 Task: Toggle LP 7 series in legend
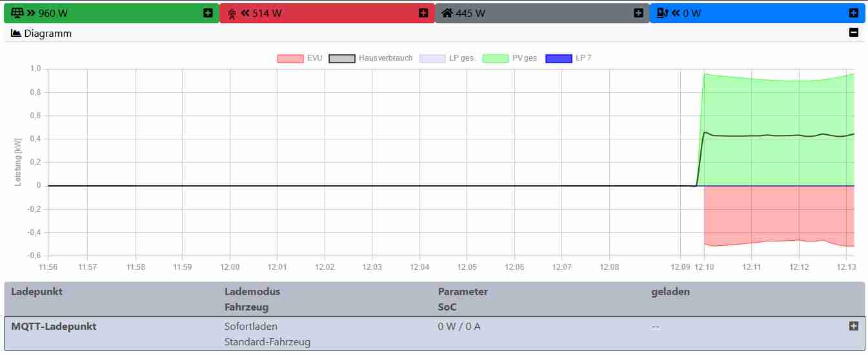point(569,58)
